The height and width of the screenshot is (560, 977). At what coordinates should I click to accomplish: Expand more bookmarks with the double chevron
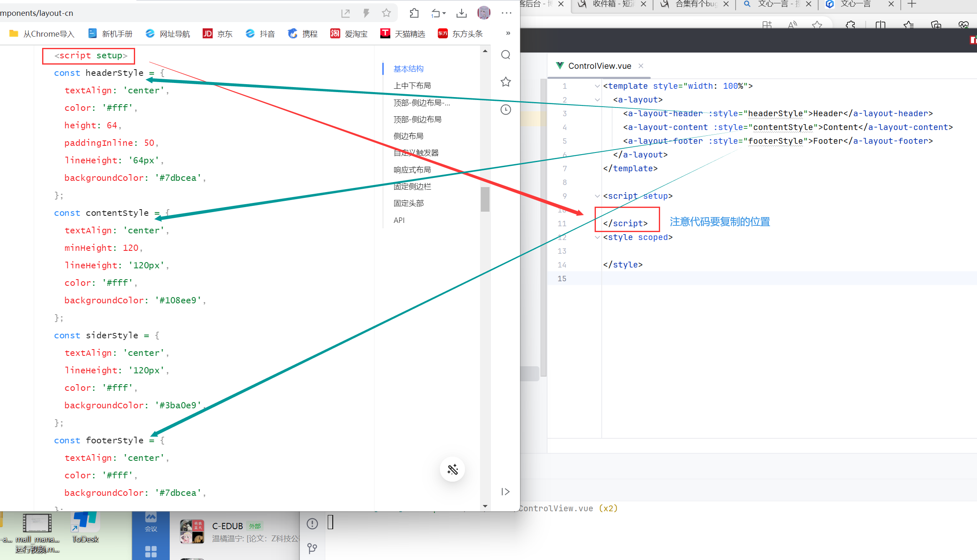pos(508,33)
